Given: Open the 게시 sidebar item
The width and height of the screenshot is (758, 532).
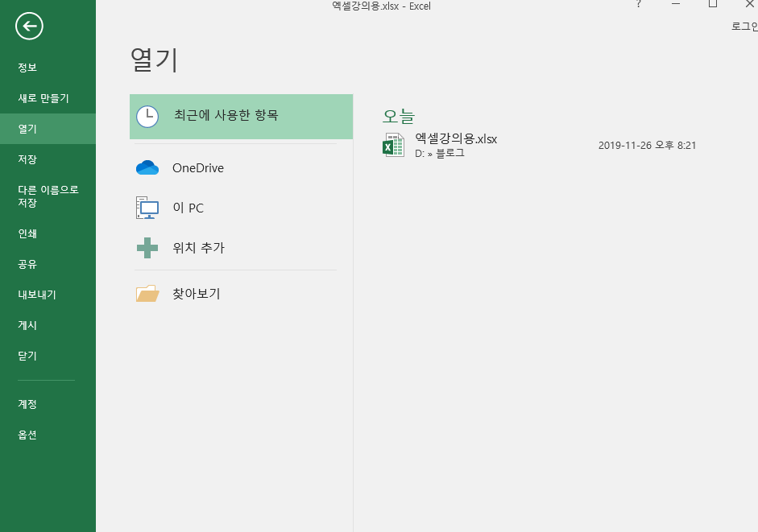Looking at the screenshot, I should click(27, 325).
